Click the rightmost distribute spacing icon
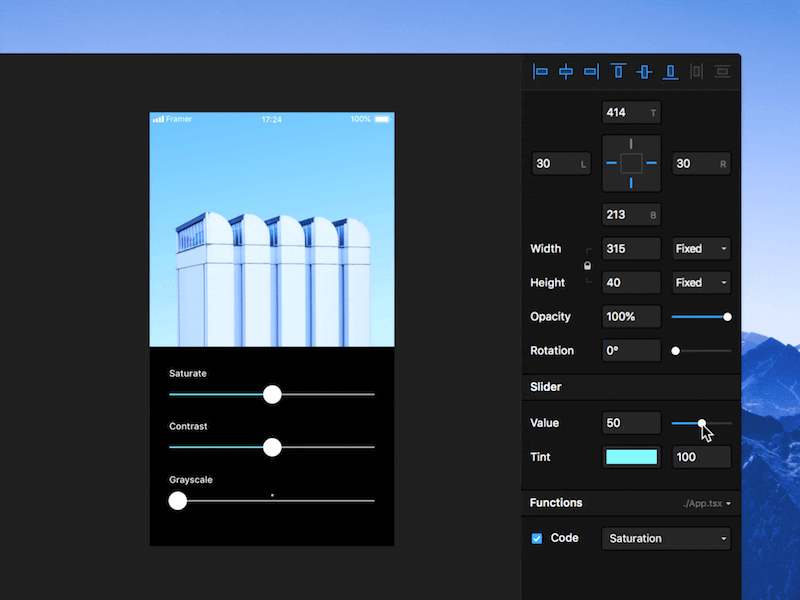The width and height of the screenshot is (800, 600). pos(723,71)
